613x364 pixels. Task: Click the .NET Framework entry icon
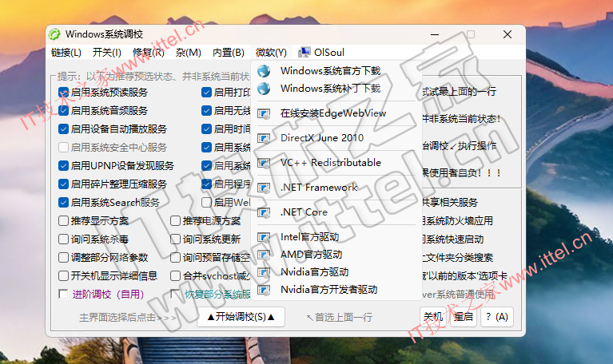(x=265, y=188)
